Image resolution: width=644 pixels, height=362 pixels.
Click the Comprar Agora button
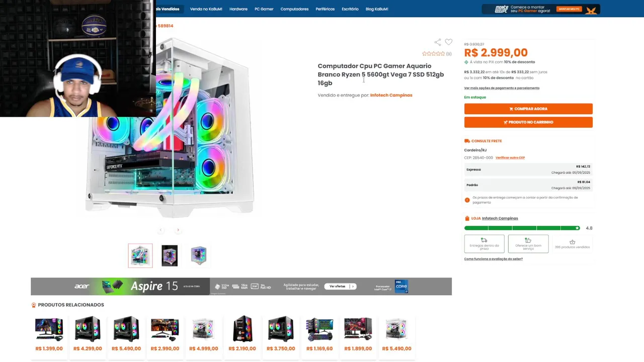coord(528,109)
